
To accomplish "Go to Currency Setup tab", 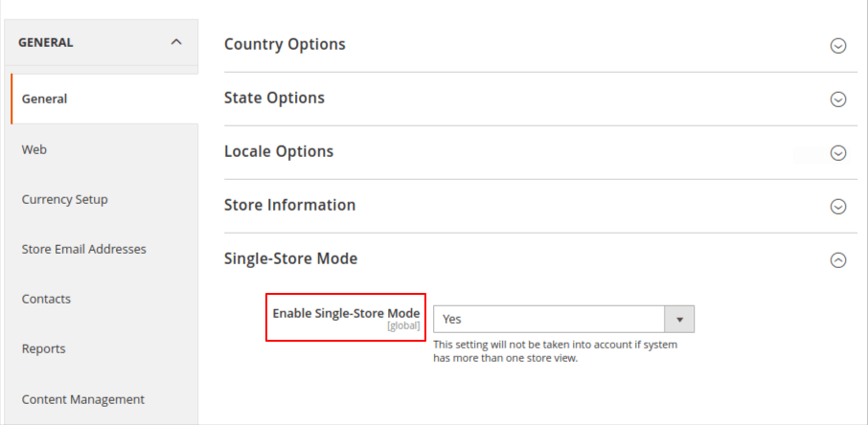I will click(65, 199).
